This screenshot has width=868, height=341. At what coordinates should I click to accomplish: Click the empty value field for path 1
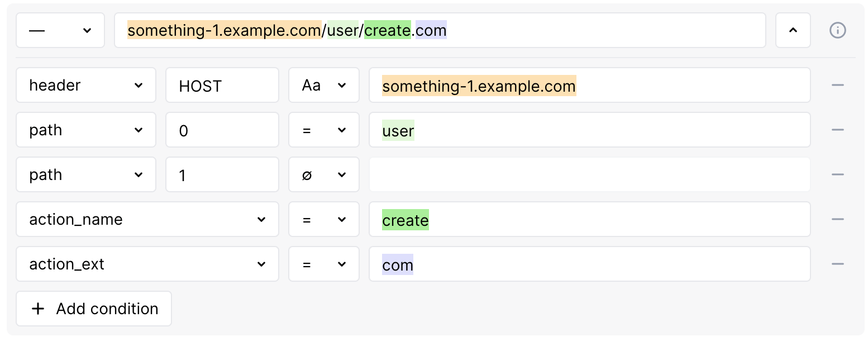click(589, 174)
